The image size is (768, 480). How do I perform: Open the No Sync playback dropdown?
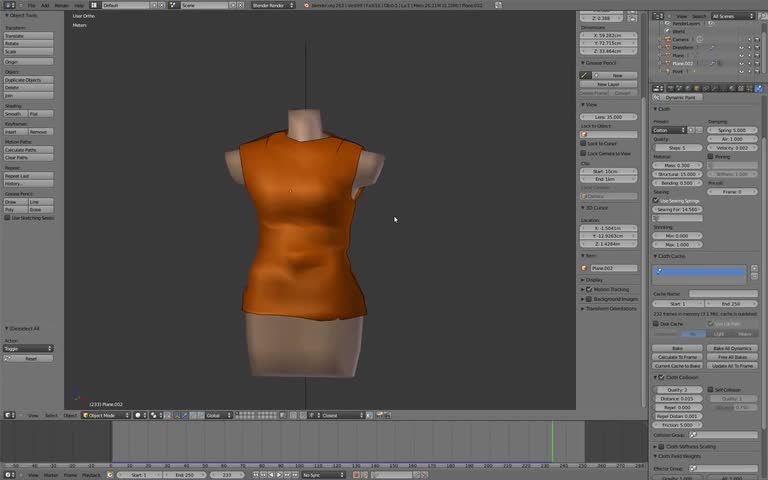pyautogui.click(x=323, y=475)
